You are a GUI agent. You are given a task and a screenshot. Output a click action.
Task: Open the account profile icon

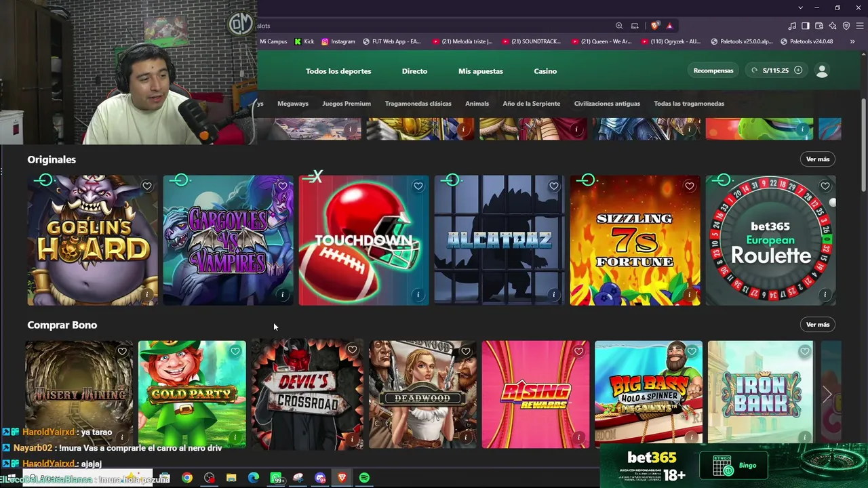[822, 70]
